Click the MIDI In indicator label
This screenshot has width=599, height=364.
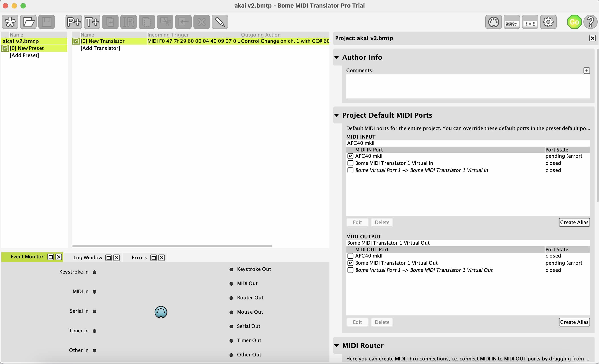(x=80, y=292)
